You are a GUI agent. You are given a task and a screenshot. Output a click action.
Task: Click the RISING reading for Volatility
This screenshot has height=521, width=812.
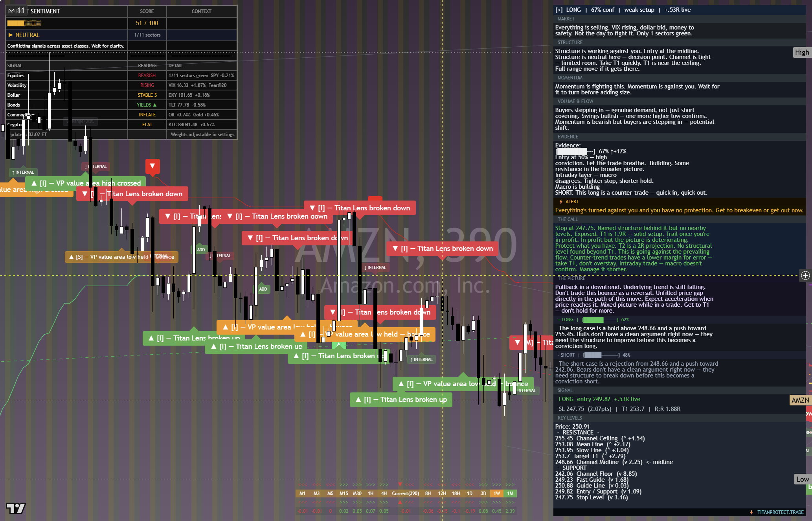click(147, 85)
